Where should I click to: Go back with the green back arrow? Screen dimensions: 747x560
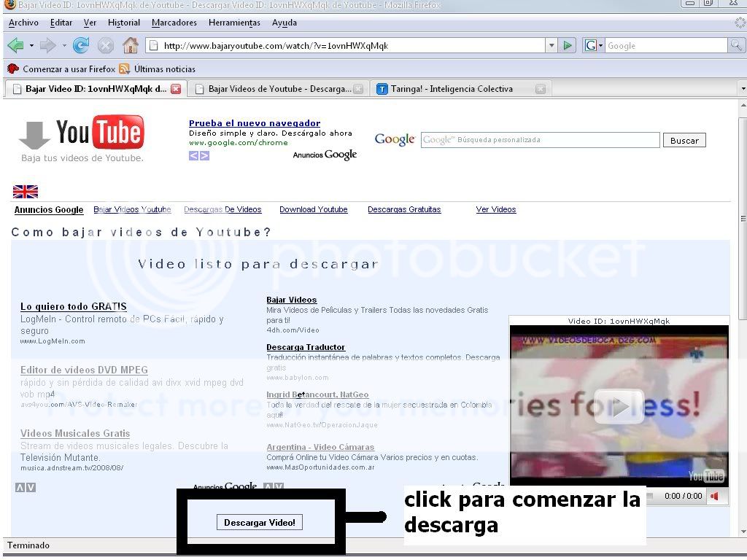[x=16, y=46]
